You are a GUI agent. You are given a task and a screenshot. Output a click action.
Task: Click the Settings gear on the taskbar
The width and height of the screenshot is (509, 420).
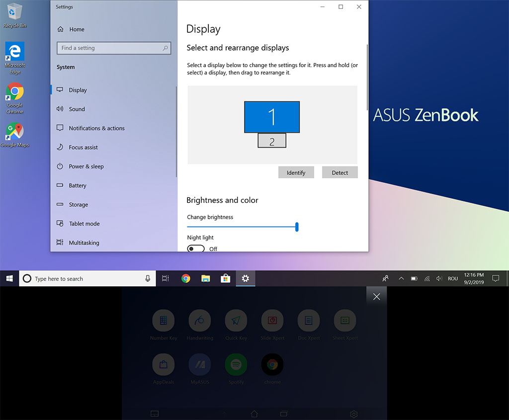click(x=246, y=278)
